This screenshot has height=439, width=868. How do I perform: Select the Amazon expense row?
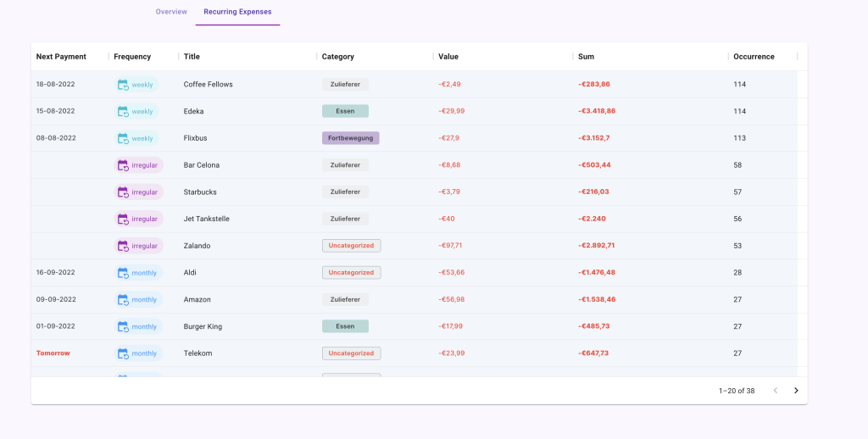click(x=198, y=300)
